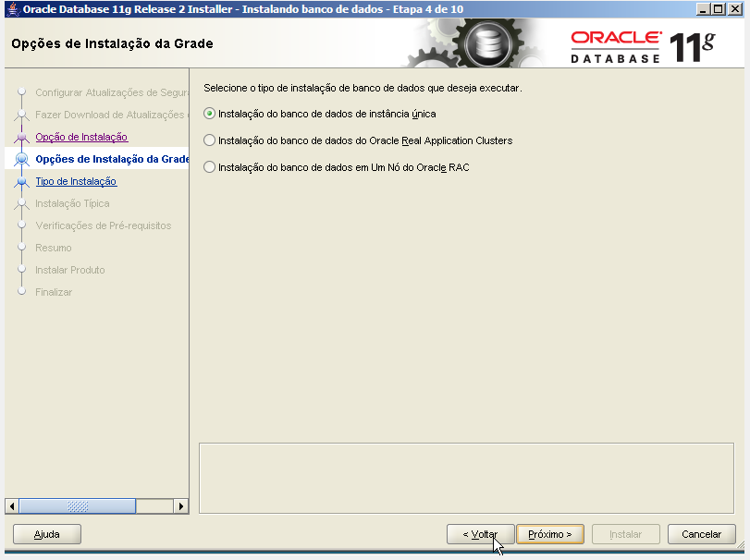Click the Oracle 11g Database logo

pyautogui.click(x=643, y=47)
